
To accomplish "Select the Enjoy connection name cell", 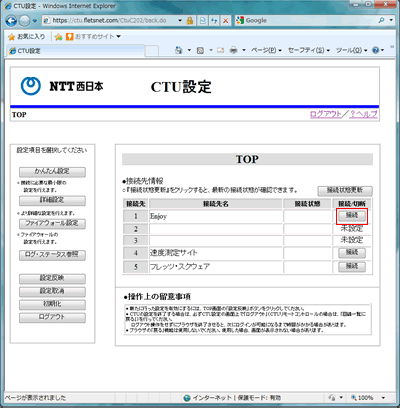I will [x=216, y=216].
